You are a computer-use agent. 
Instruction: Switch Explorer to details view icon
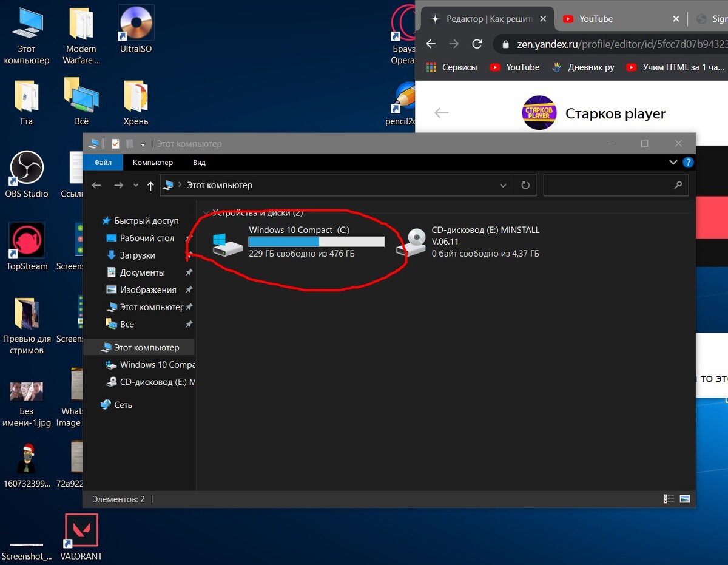669,499
